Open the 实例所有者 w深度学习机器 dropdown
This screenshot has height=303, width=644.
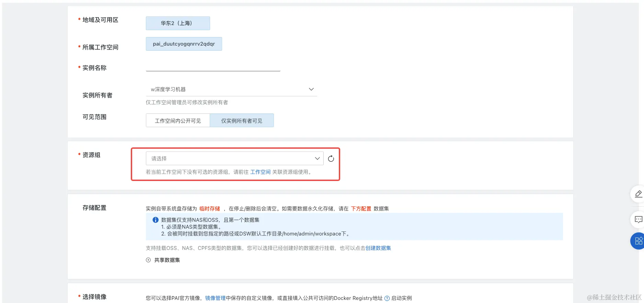(231, 89)
